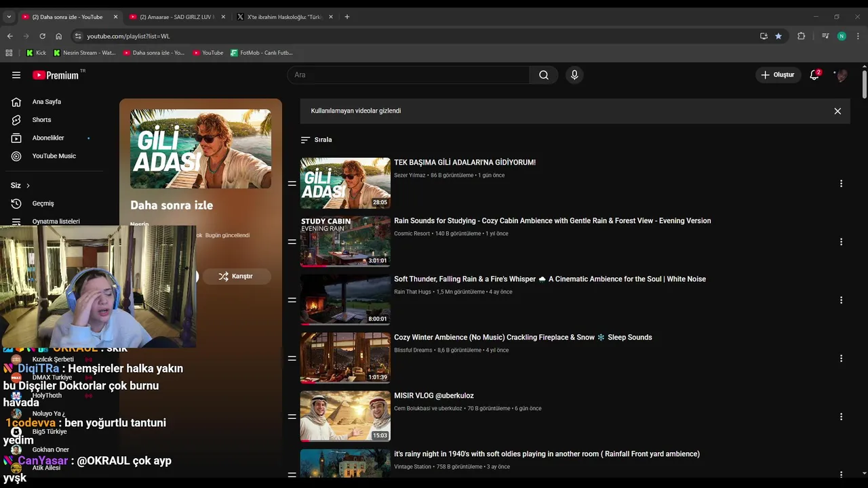
Task: Open the Blissful Dreams channel link
Action: pyautogui.click(x=413, y=350)
